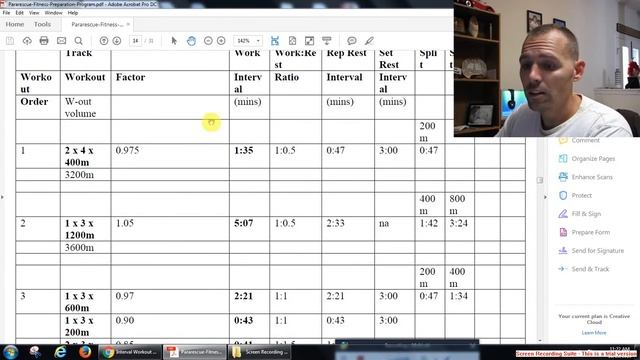Click the Save file icon
640x360 pixels.
click(x=10, y=41)
